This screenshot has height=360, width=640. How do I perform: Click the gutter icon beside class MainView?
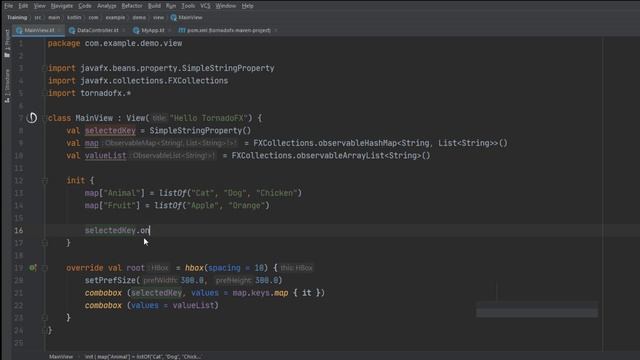click(x=32, y=118)
